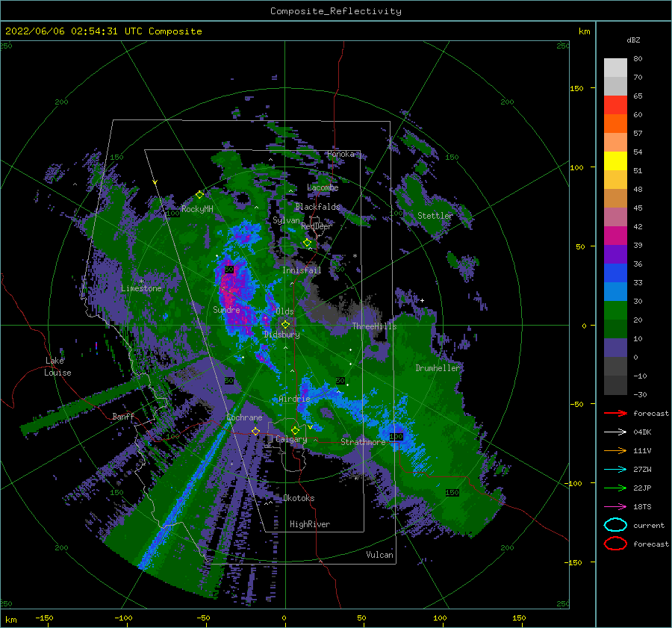This screenshot has width=672, height=628.
Task: Click the -30 value on dBZ scale
Action: [640, 394]
